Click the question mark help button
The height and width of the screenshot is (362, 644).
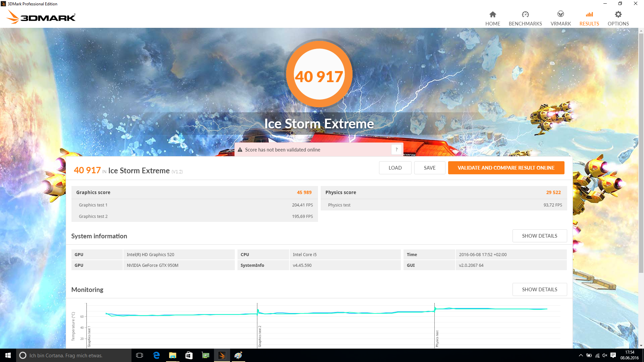point(396,150)
